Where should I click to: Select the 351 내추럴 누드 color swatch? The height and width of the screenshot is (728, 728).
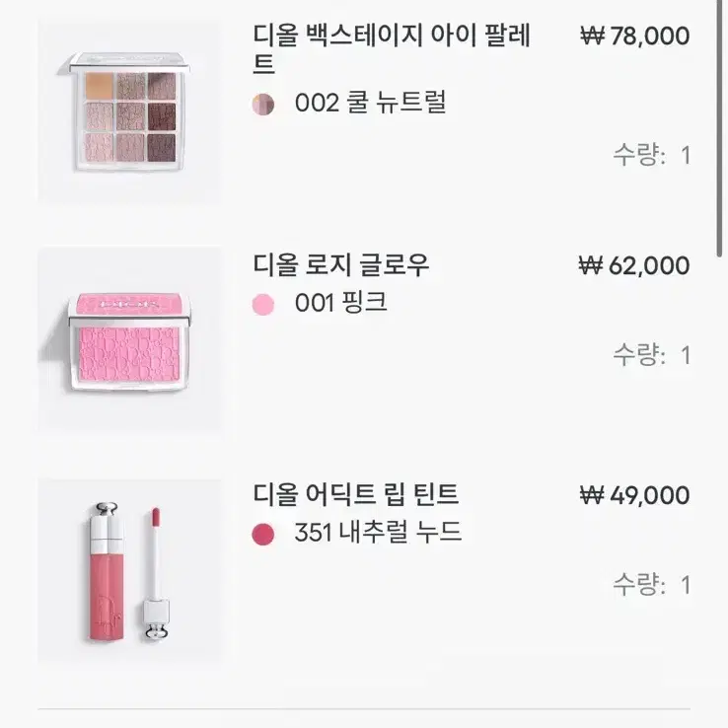(263, 534)
